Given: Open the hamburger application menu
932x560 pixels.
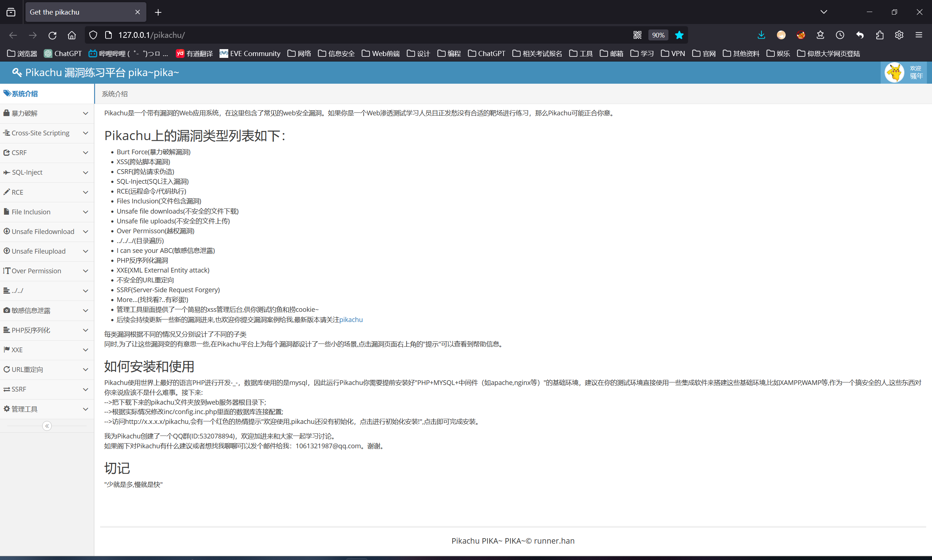Looking at the screenshot, I should (x=919, y=35).
